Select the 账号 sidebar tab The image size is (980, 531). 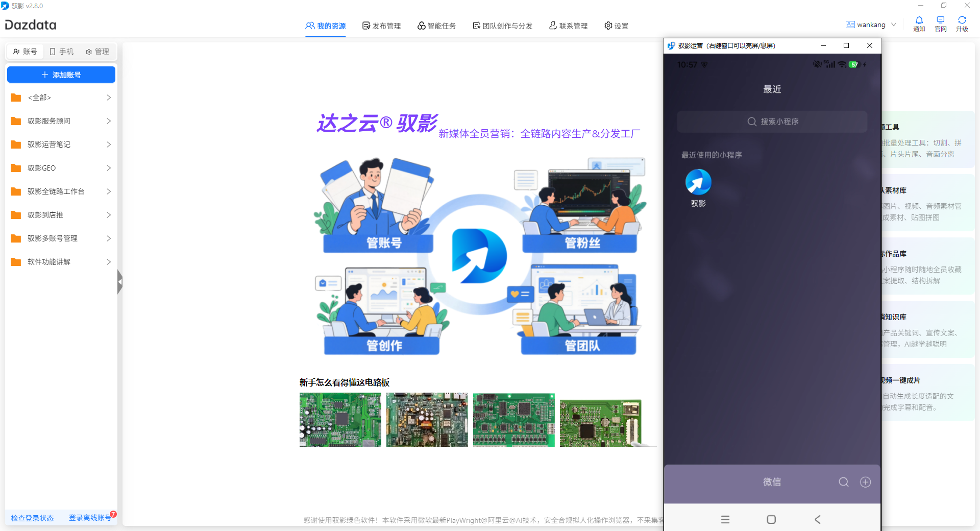(x=25, y=52)
